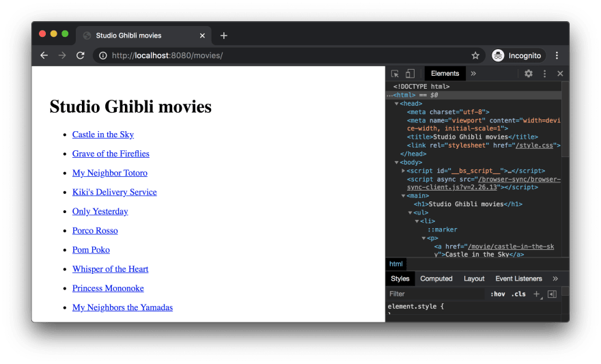Open the Princess Mononoke link
601x364 pixels.
coord(108,288)
